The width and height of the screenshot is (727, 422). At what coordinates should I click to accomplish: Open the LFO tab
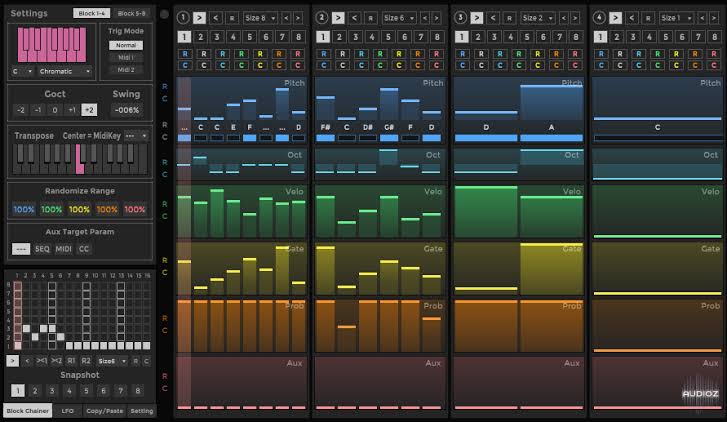67,411
